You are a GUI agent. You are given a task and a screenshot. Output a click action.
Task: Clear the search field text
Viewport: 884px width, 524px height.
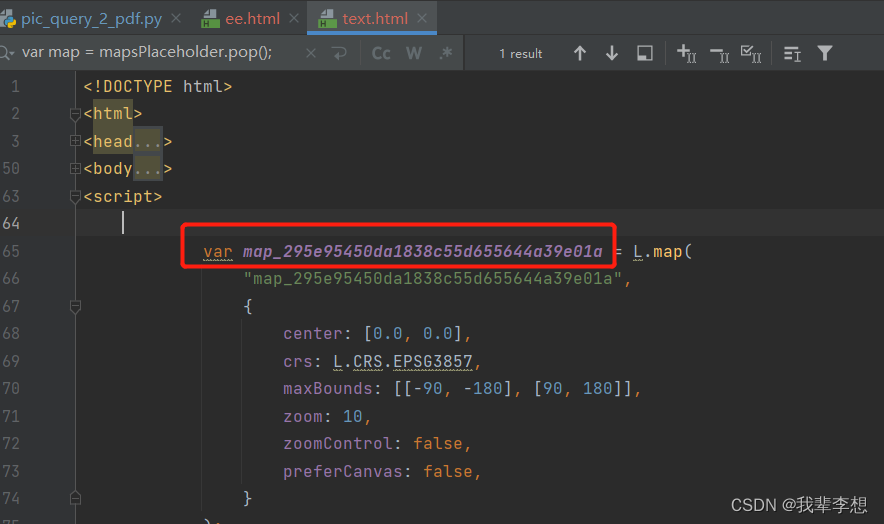(311, 53)
